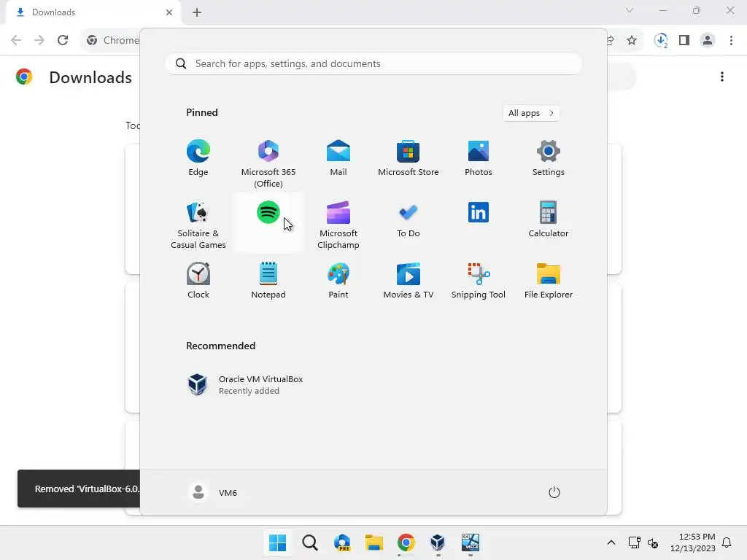
Task: Toggle Chrome side panel
Action: coord(684,41)
